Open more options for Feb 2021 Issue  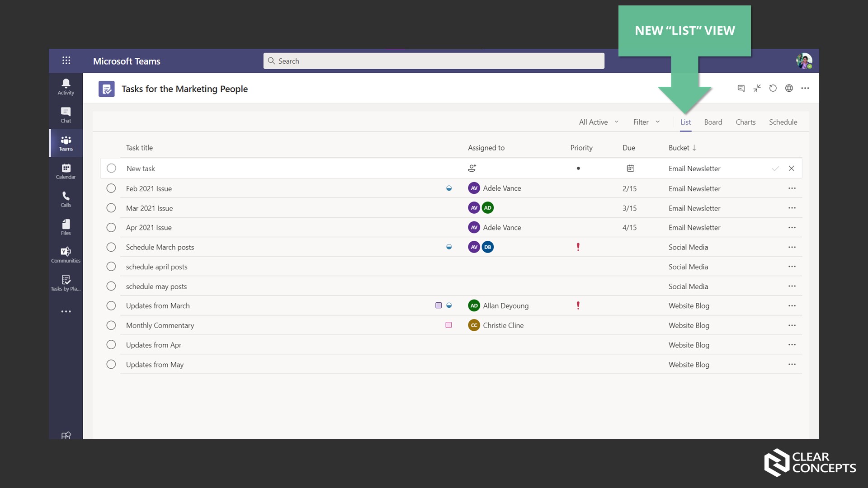pos(792,188)
